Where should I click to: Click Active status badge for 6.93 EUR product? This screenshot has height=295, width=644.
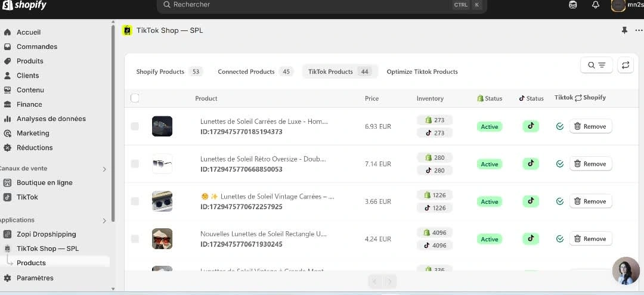[490, 127]
